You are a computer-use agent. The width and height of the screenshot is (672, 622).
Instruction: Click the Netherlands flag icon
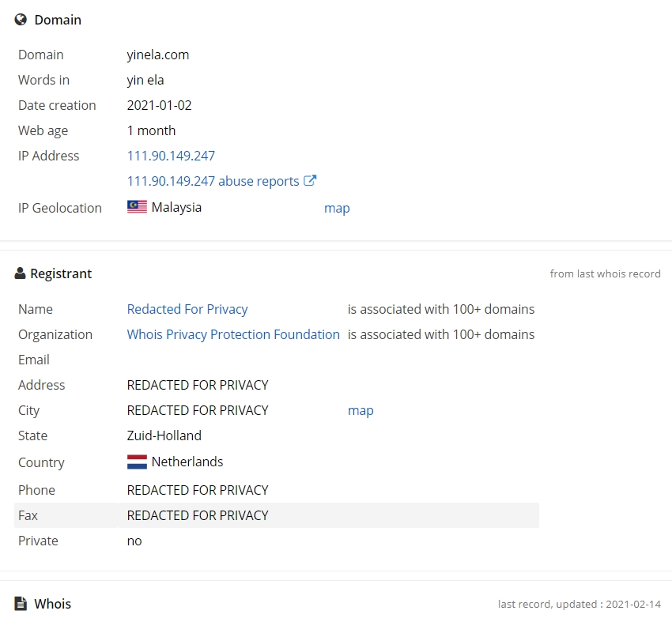click(x=137, y=462)
